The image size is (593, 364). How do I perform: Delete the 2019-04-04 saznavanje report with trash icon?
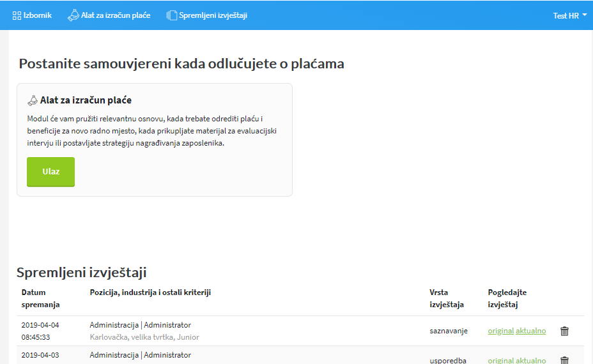pyautogui.click(x=564, y=331)
